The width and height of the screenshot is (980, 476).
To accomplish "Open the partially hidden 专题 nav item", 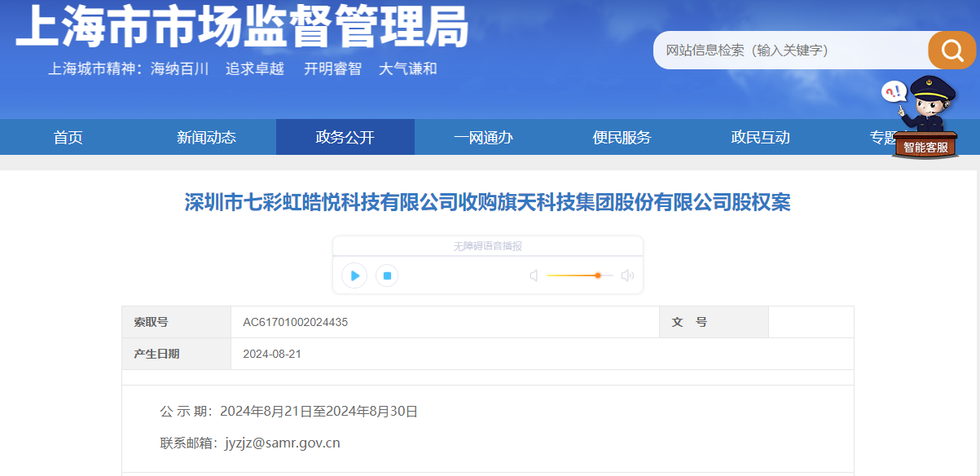I will point(881,138).
